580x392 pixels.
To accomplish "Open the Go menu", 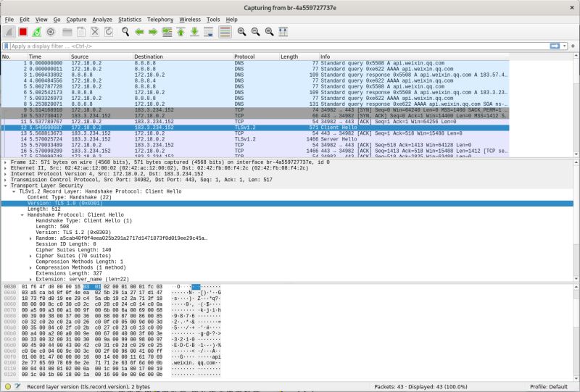I will 57,20.
